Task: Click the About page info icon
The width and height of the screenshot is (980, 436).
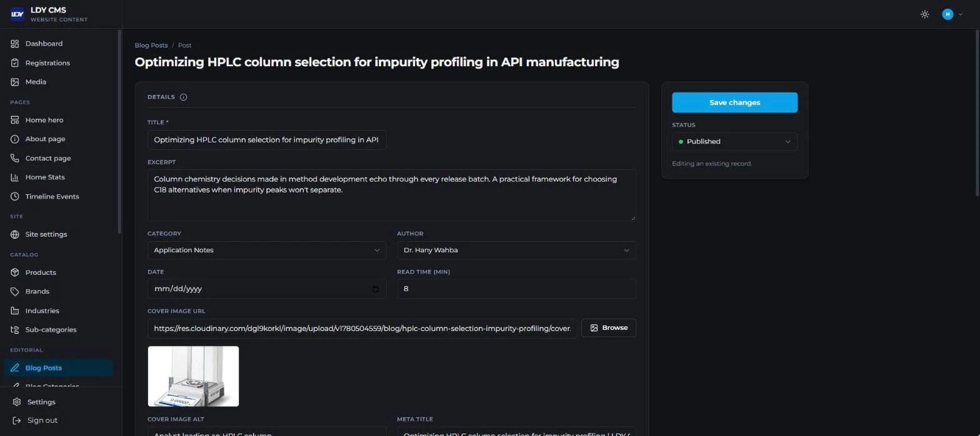Action: tap(15, 139)
